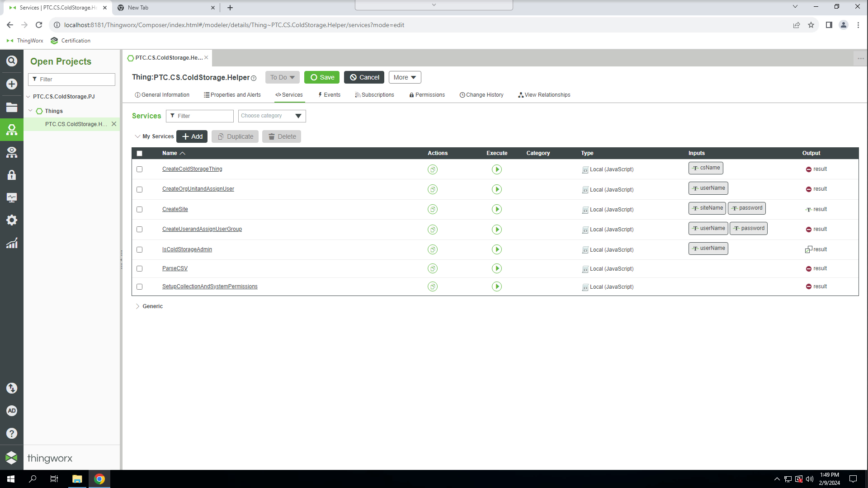Screen dimensions: 868x488
Task: Click the Add service button
Action: pyautogui.click(x=192, y=136)
